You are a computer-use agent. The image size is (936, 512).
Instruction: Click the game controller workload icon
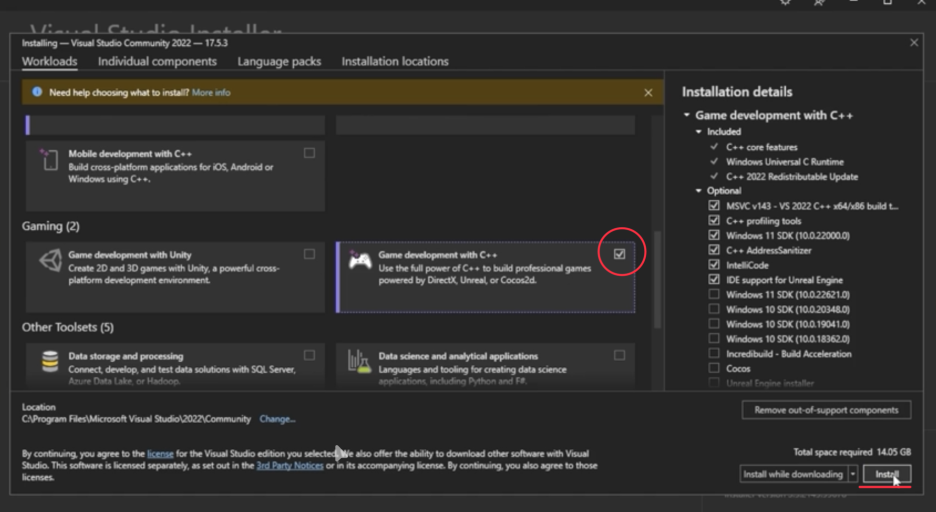360,261
